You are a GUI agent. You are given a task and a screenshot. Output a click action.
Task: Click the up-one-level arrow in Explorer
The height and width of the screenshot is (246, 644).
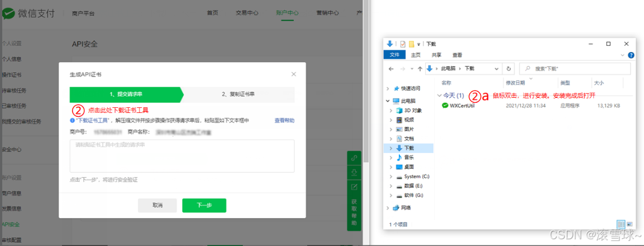point(420,69)
